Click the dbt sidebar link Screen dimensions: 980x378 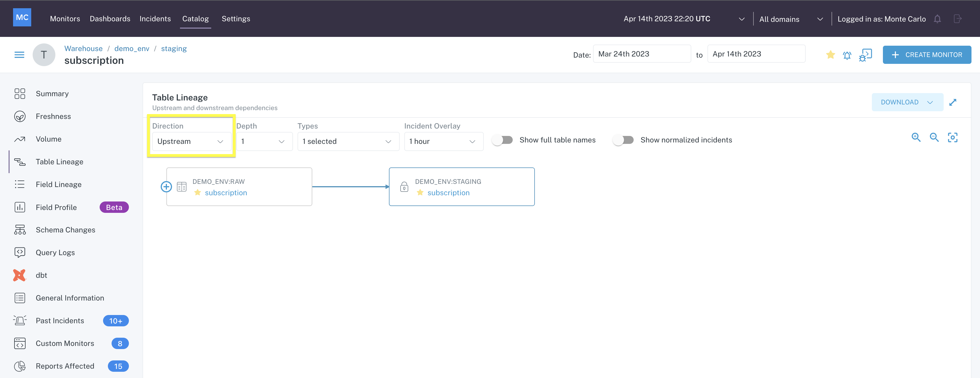click(x=41, y=274)
